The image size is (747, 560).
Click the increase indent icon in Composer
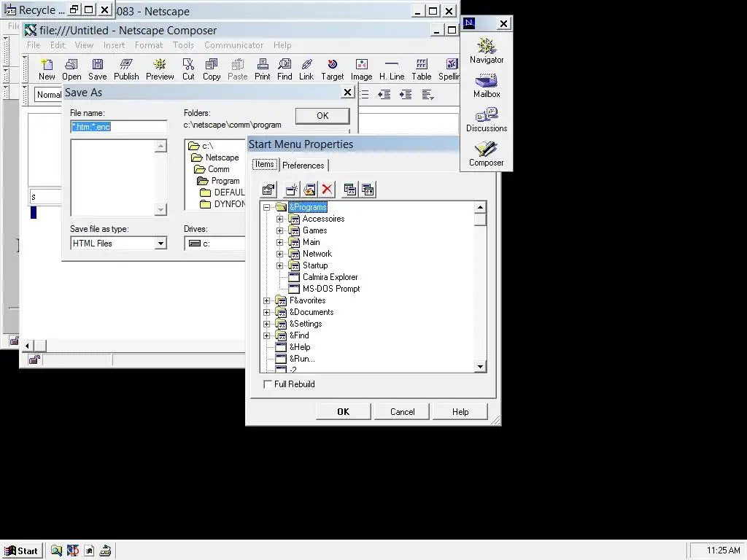point(406,94)
